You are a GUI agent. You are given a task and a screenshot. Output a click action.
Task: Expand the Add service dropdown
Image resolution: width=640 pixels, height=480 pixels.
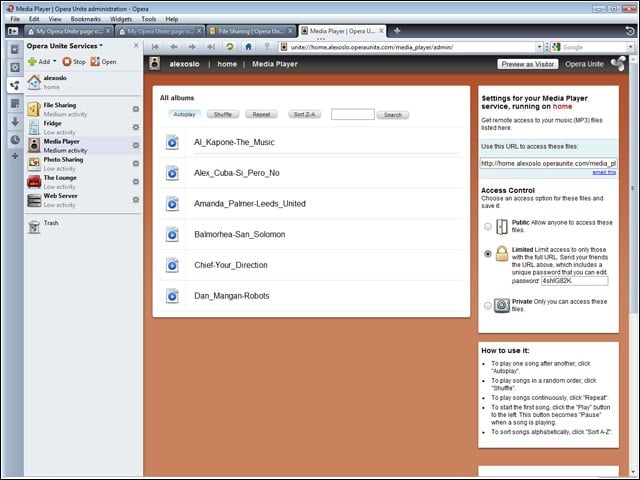[x=55, y=61]
